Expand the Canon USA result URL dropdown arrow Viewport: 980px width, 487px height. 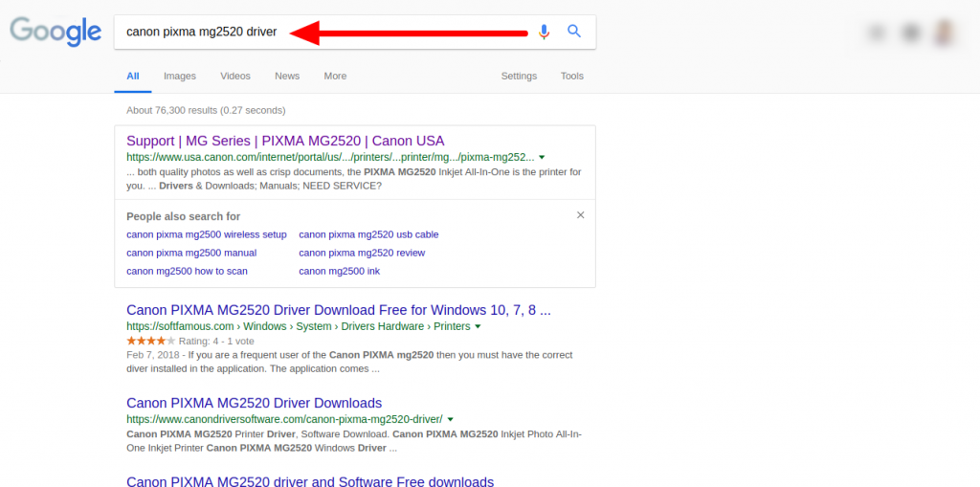point(542,157)
